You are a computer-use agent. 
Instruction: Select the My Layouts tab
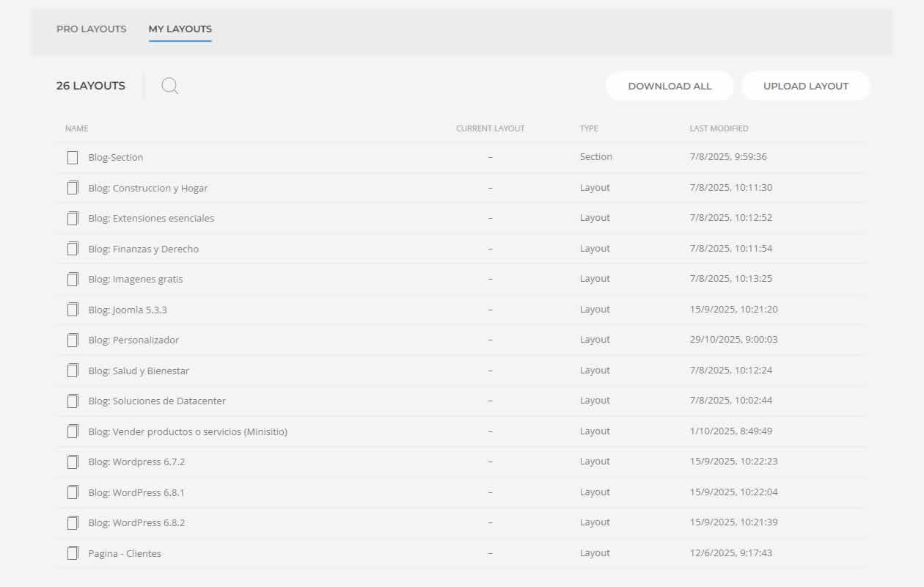[x=180, y=29]
